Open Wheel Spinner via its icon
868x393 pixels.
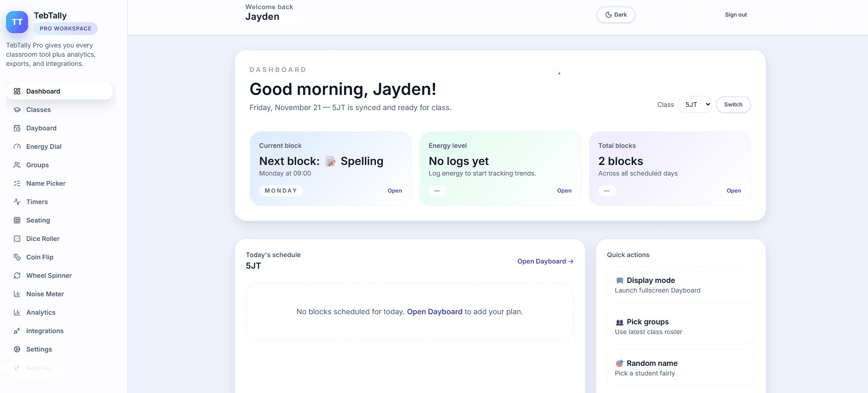click(x=17, y=276)
